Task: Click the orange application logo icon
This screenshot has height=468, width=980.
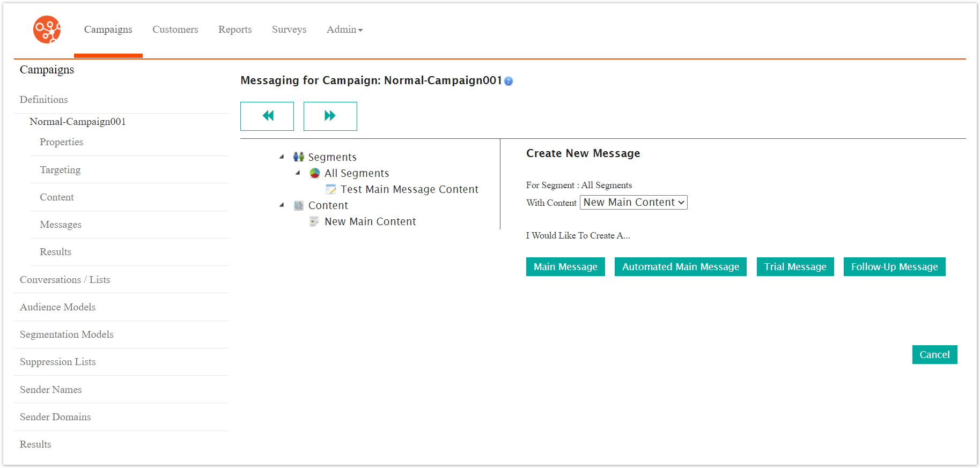Action: 47,29
